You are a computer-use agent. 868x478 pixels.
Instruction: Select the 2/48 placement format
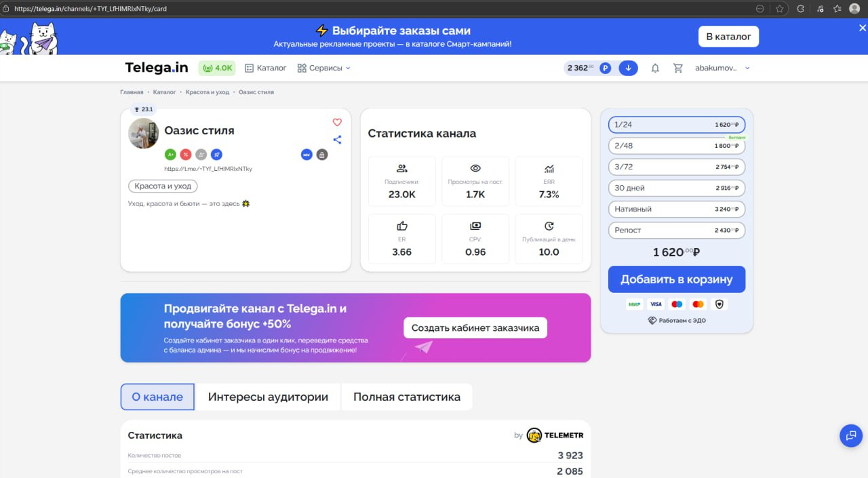pos(677,146)
